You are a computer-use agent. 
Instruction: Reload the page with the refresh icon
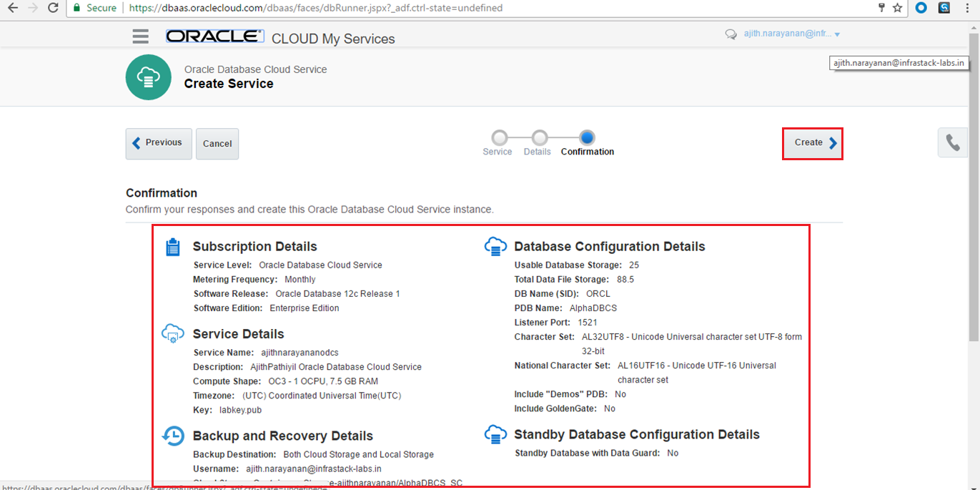(53, 8)
